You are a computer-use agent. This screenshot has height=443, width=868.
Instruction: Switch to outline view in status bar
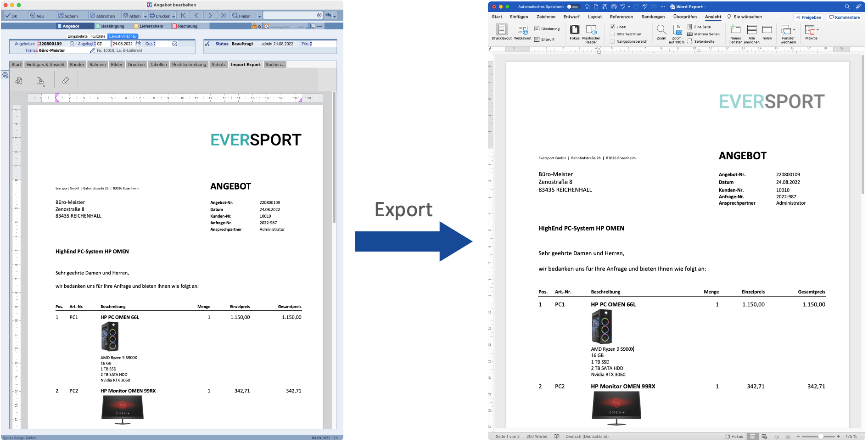coord(776,437)
